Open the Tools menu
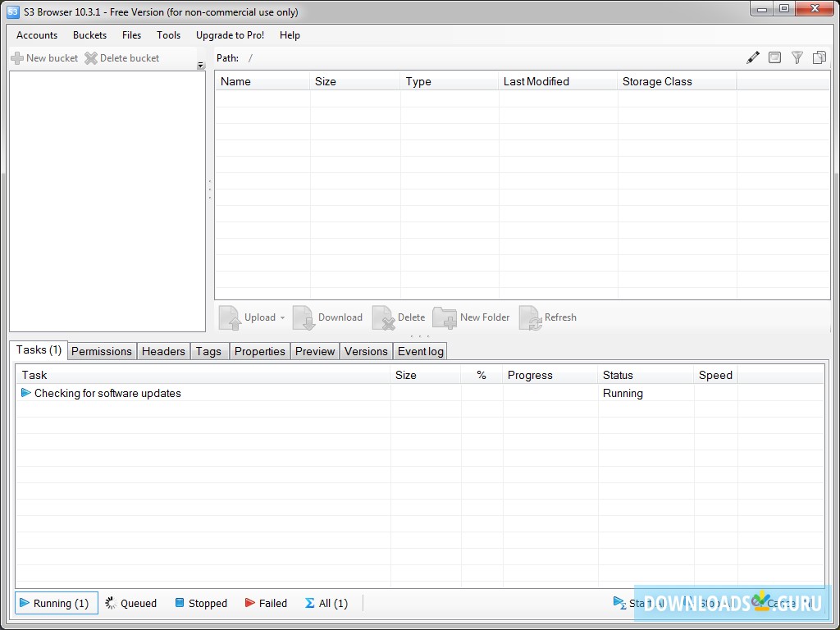The height and width of the screenshot is (630, 840). tap(168, 35)
